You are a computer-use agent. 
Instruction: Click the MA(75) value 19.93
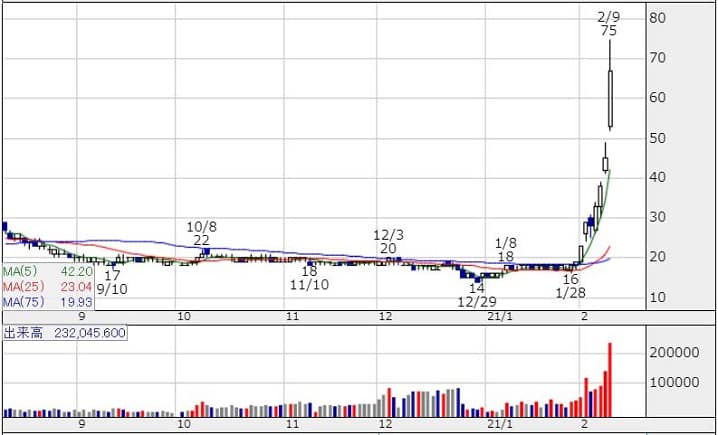point(76,302)
